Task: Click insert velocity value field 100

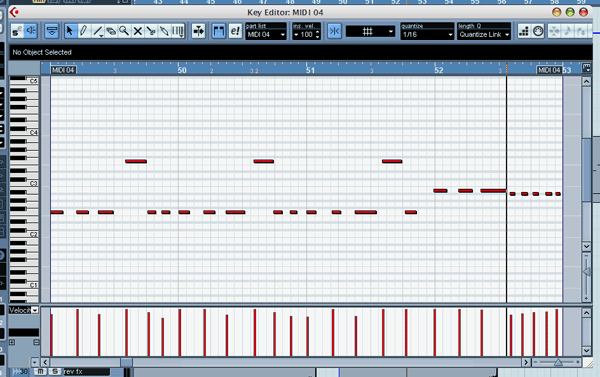Action: (307, 34)
